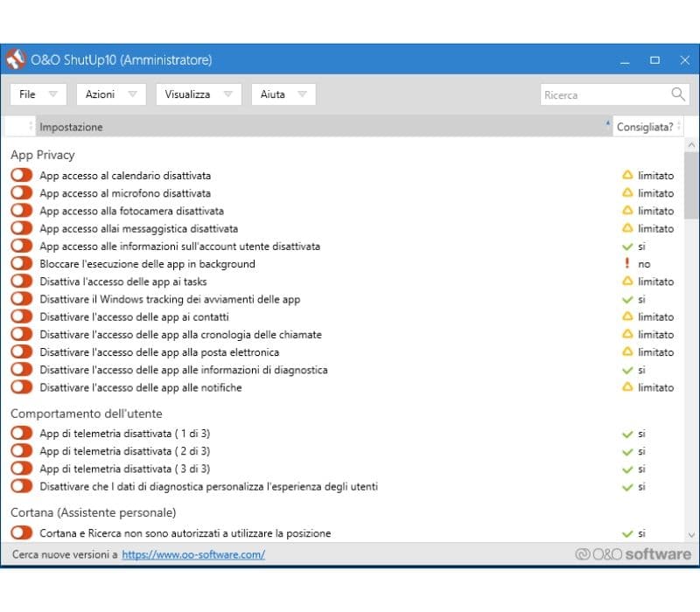Click the warning triangle for camera access row
The image size is (700, 612).
coord(627,210)
